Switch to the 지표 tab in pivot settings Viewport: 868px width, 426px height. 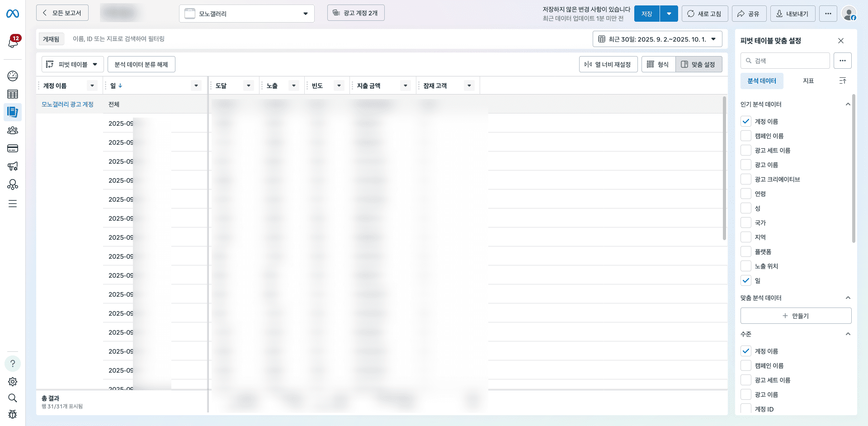[x=809, y=80]
